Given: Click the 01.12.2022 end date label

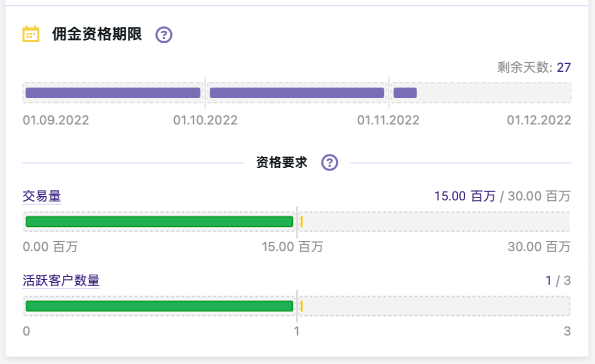Looking at the screenshot, I should point(539,120).
